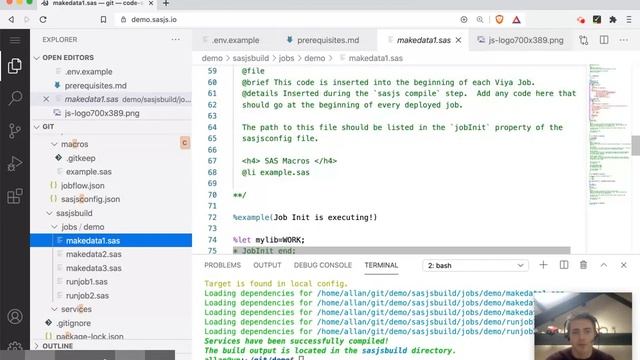Select prerequisites.md in Open Editors
This screenshot has width=640, height=360.
96,86
